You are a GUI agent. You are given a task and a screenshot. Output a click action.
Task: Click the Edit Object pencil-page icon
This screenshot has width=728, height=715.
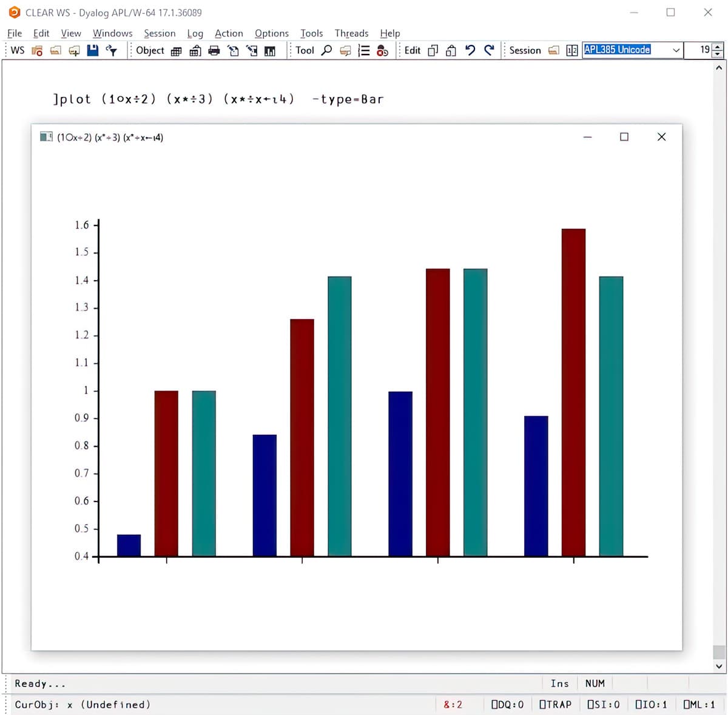(233, 51)
